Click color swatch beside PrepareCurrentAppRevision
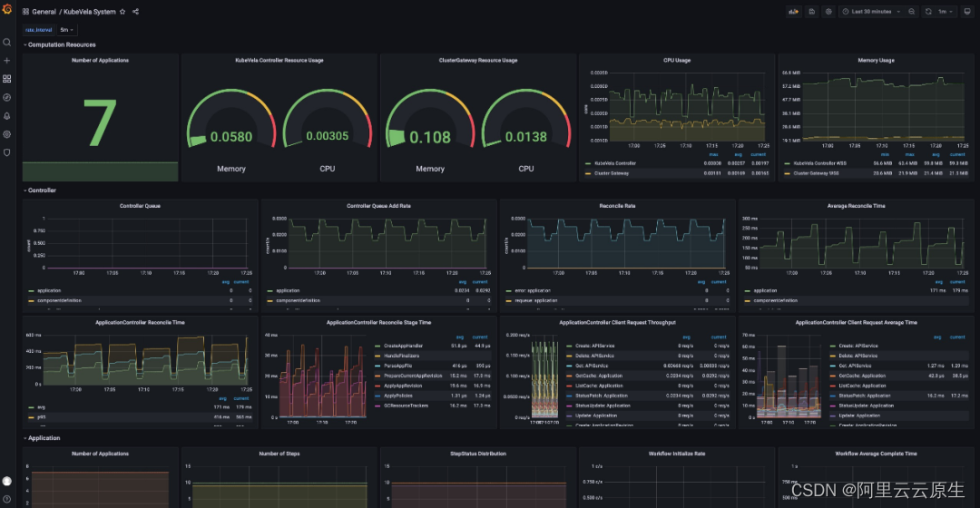 pos(378,376)
